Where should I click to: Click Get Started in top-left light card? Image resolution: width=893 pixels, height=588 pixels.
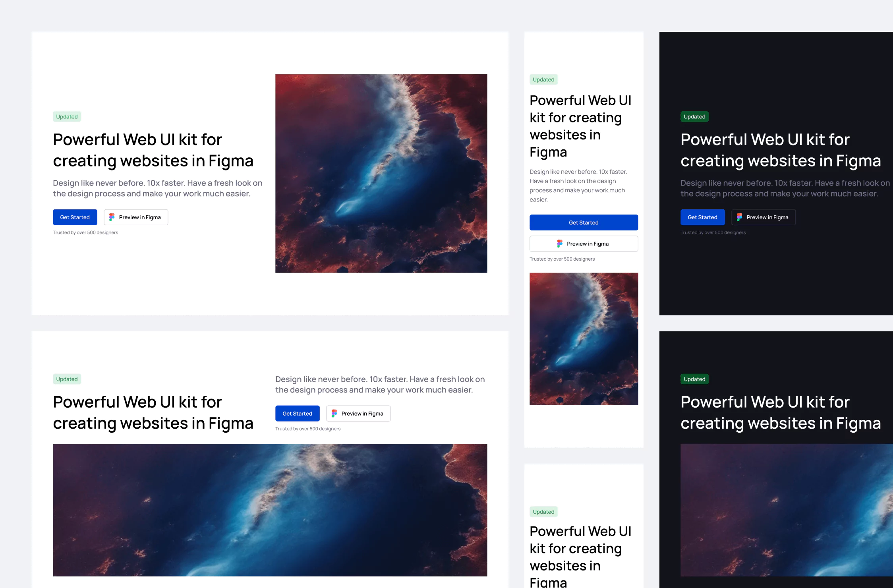[x=75, y=217]
